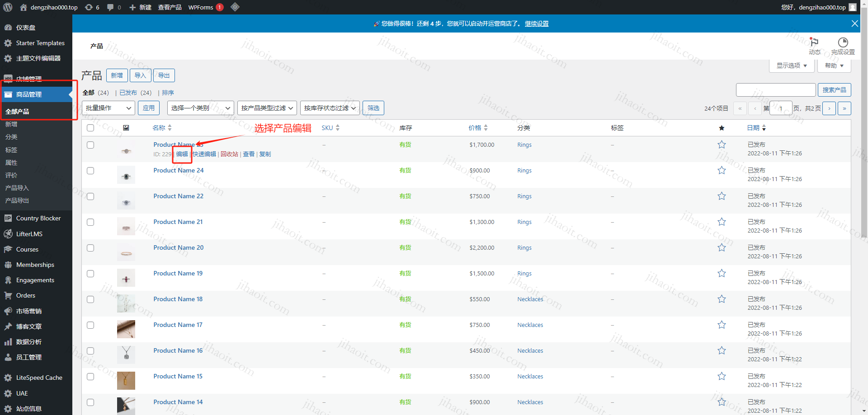
Task: Click the 新增 button beside 产品 heading
Action: coord(117,75)
